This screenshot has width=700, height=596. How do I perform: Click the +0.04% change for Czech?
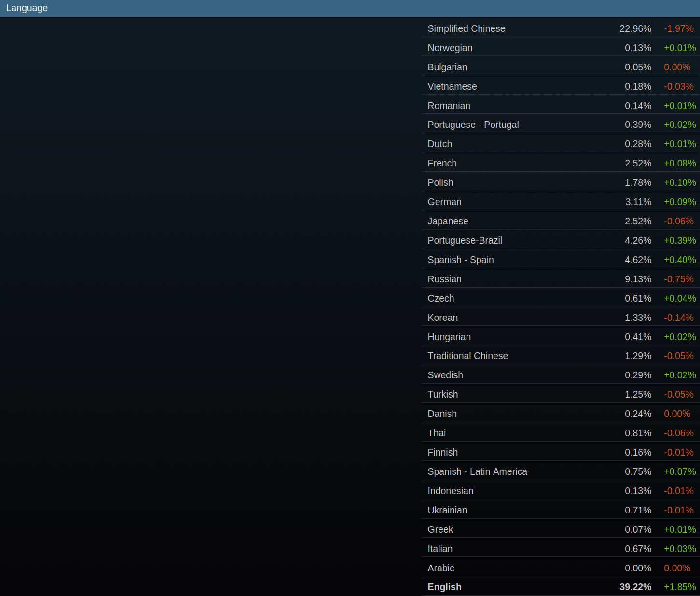(680, 298)
